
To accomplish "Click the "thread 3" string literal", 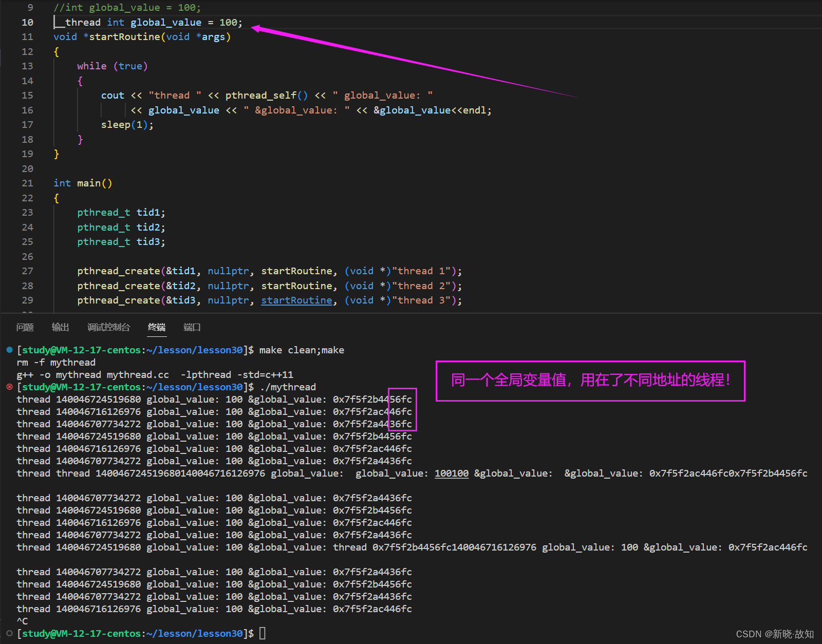I will pos(421,300).
